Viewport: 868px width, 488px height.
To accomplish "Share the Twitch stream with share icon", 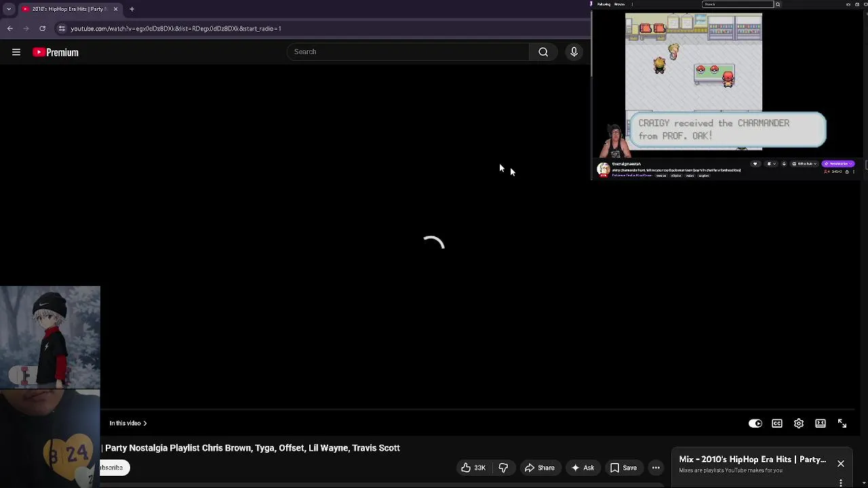I will [x=847, y=171].
